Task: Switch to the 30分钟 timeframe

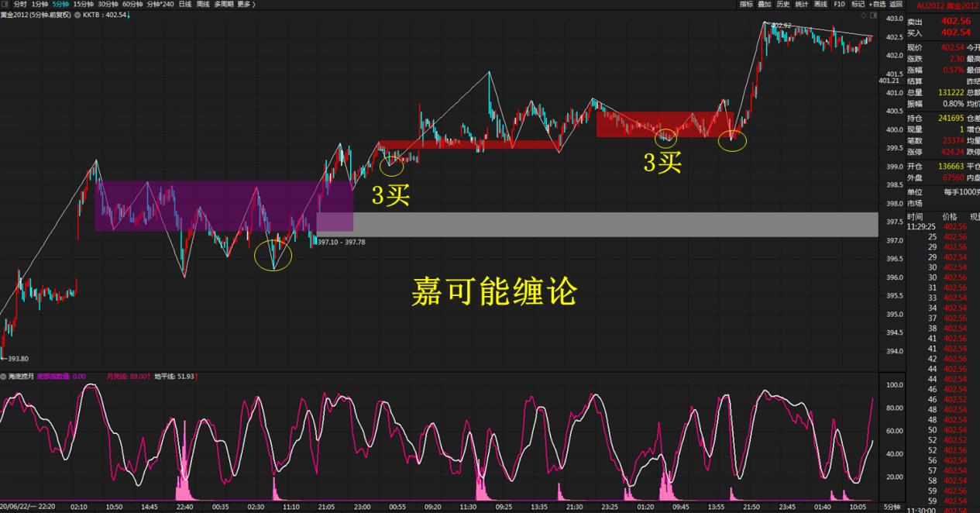Action: [108, 4]
